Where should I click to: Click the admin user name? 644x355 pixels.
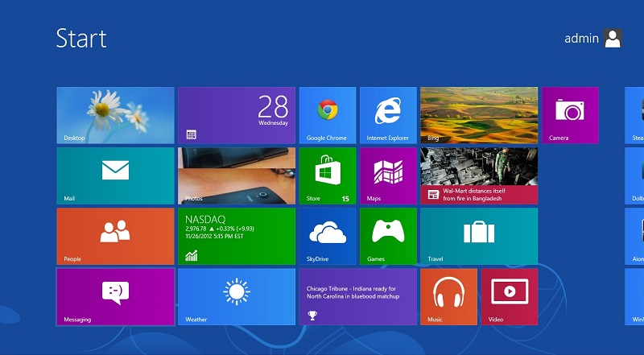(x=581, y=38)
